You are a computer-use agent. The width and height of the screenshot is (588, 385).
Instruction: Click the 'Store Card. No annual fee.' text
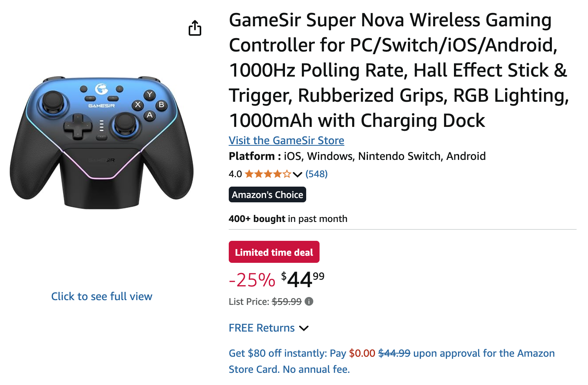tap(289, 369)
